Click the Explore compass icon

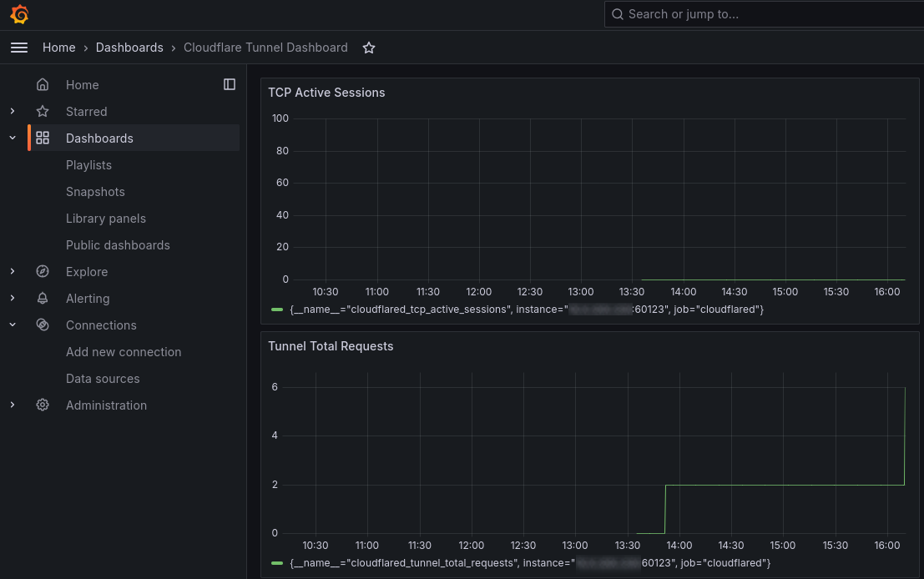point(43,271)
